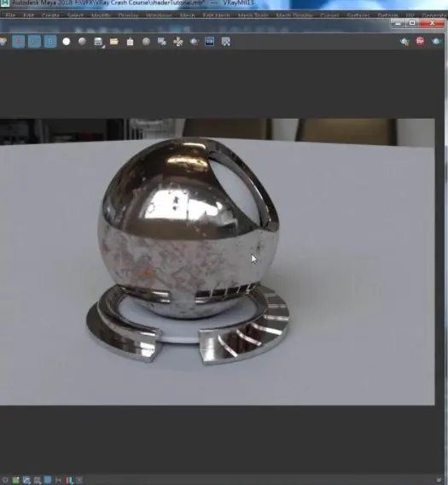Switch to alpha channel (white circle)

click(x=67, y=42)
